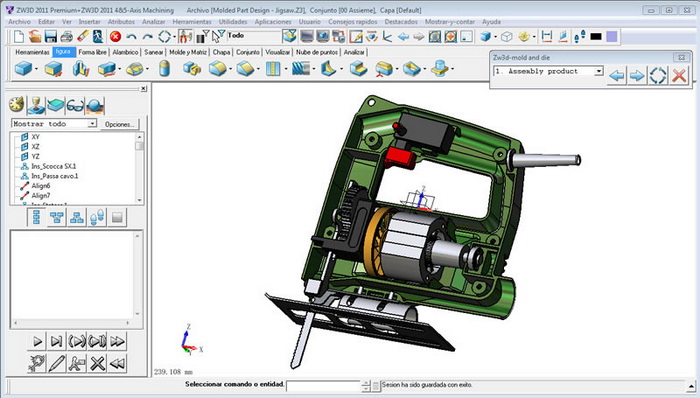Click the black color swatch
The width and height of the screenshot is (700, 398).
596,37
